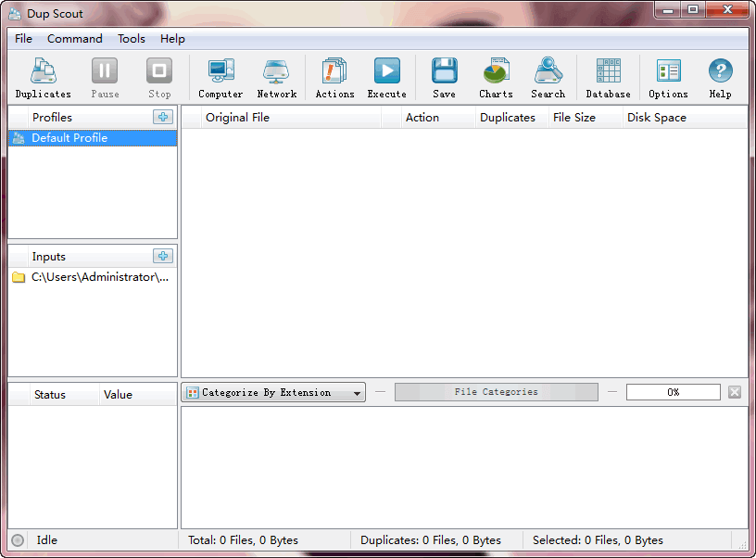Sort by File Size column header
The image size is (756, 558).
click(586, 117)
